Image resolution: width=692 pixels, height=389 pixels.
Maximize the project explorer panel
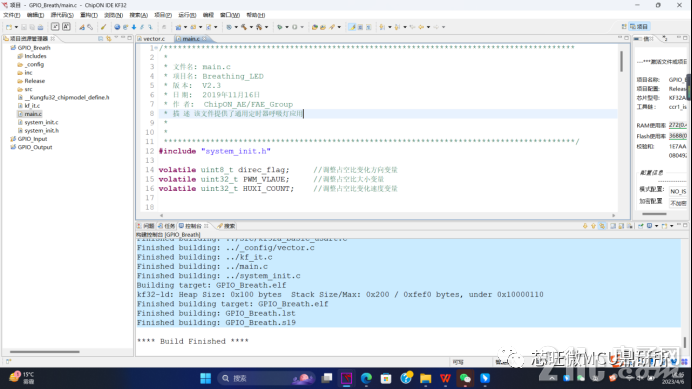130,38
